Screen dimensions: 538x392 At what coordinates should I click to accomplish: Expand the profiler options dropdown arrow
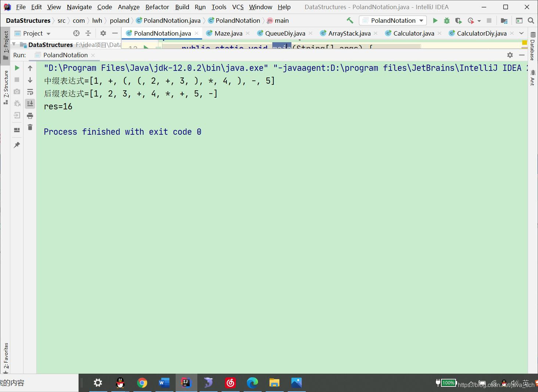point(479,21)
